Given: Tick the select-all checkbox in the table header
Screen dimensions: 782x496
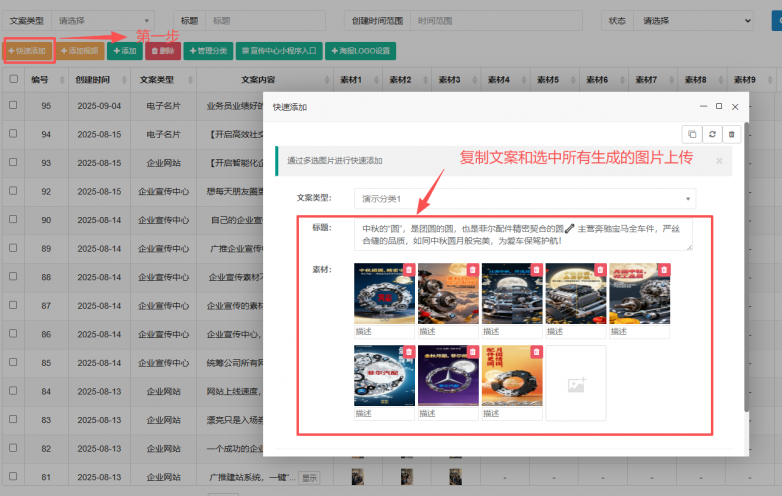Looking at the screenshot, I should click(x=13, y=79).
